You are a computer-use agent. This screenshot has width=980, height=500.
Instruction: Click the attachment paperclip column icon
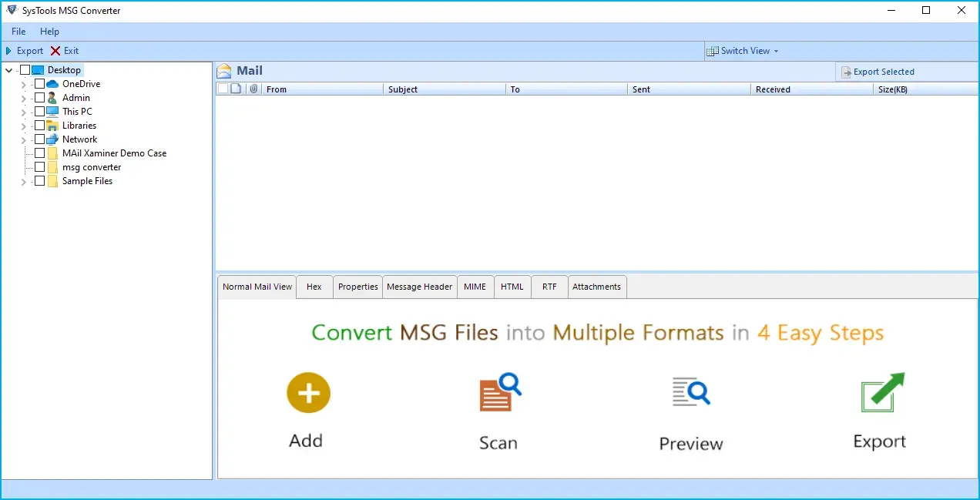coord(253,89)
